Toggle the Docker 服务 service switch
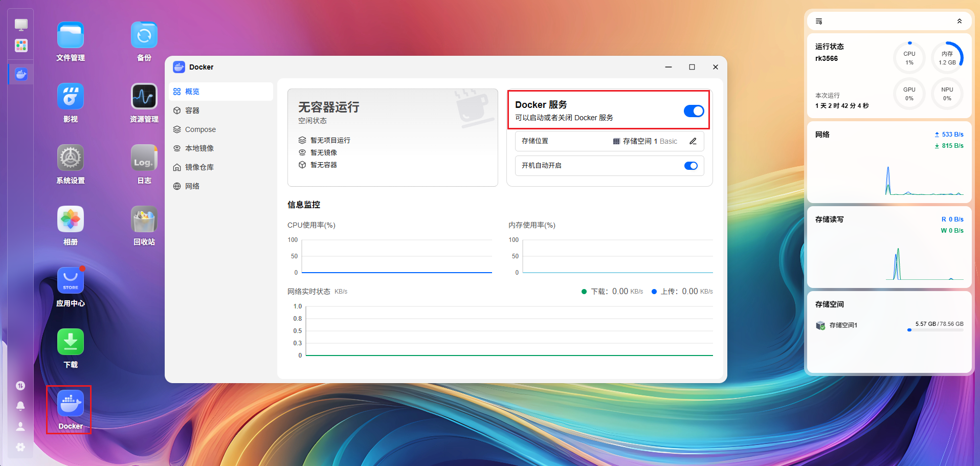Screen dimensions: 980x466 tap(694, 111)
